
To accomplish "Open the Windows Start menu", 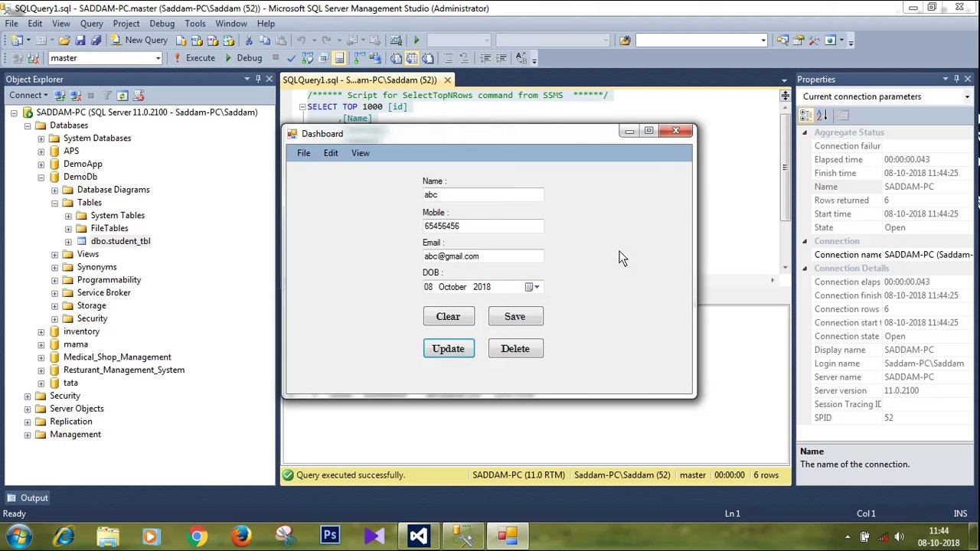I will tap(19, 536).
